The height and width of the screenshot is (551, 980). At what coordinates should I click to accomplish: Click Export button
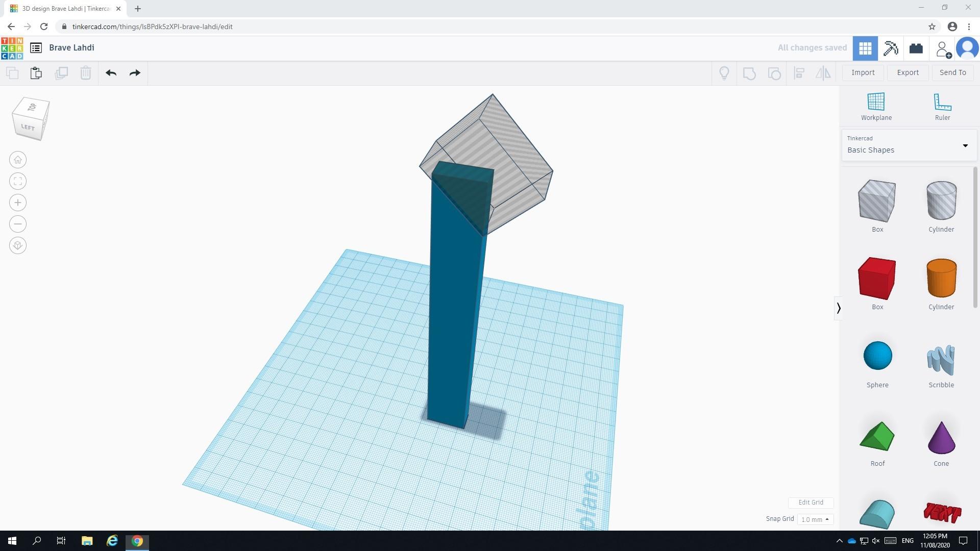[908, 72]
